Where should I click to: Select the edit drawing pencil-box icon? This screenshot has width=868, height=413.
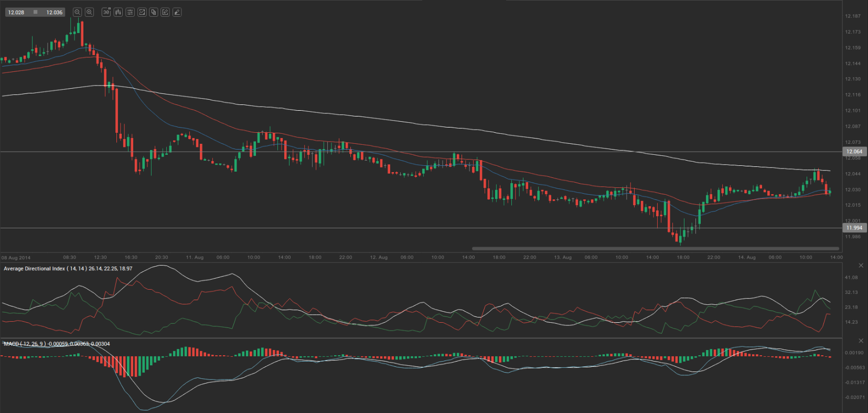(165, 12)
